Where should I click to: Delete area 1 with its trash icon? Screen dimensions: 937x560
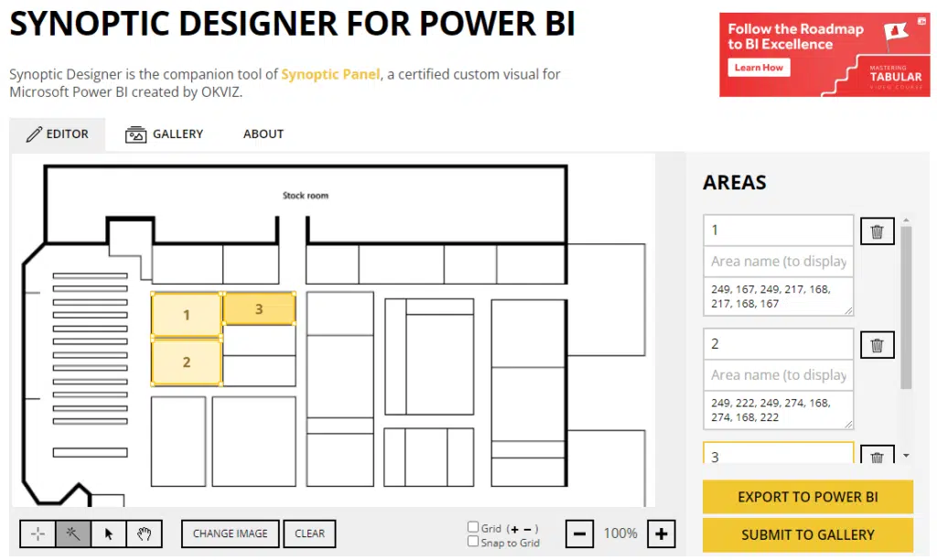(877, 231)
